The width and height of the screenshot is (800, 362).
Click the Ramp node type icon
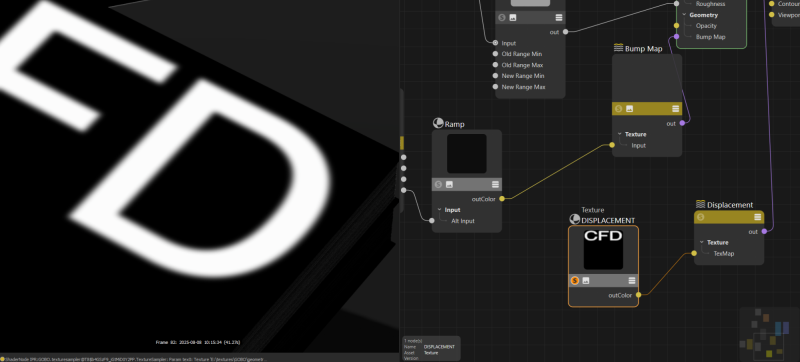point(437,123)
